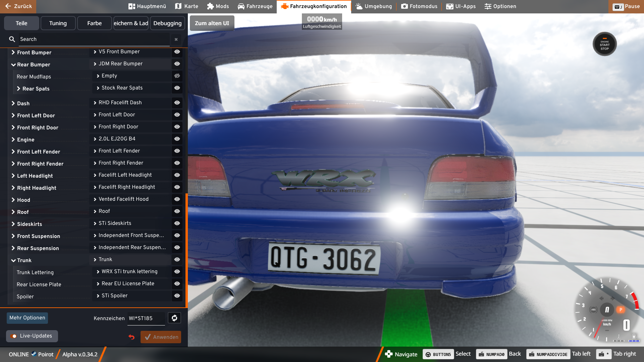
Task: Click the search magnifier icon
Action: point(12,39)
